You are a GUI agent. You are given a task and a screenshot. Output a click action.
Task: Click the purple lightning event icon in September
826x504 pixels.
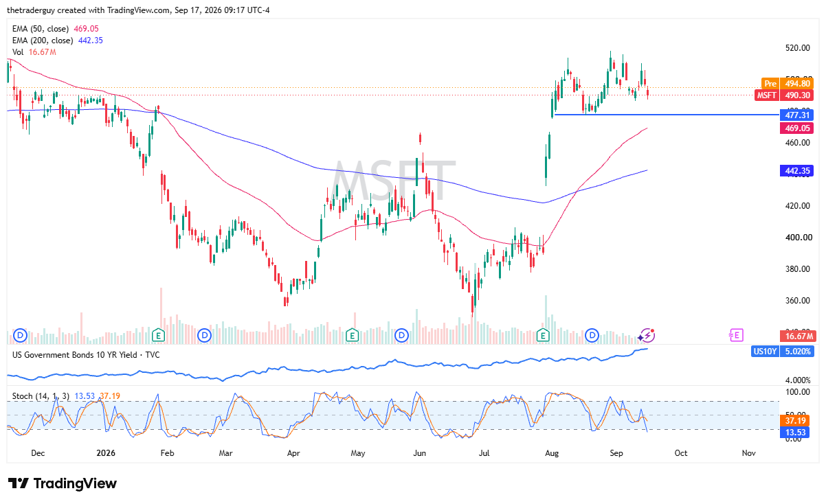click(x=646, y=335)
